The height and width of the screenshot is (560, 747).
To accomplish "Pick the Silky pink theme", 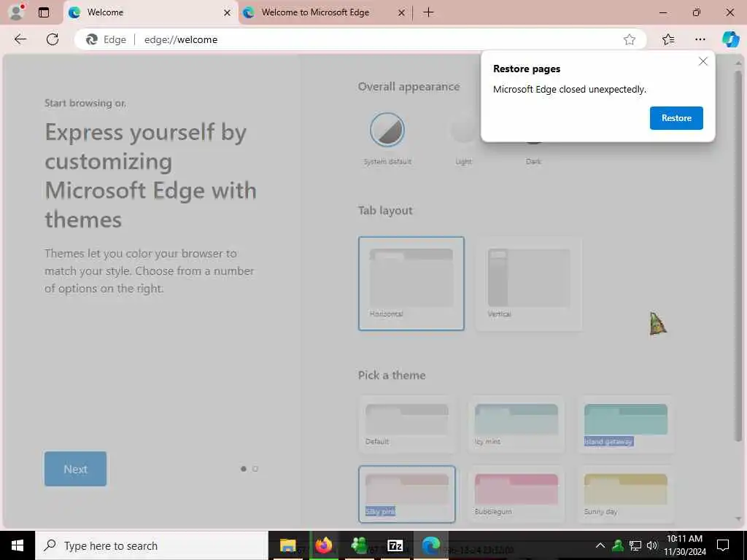I will [407, 494].
